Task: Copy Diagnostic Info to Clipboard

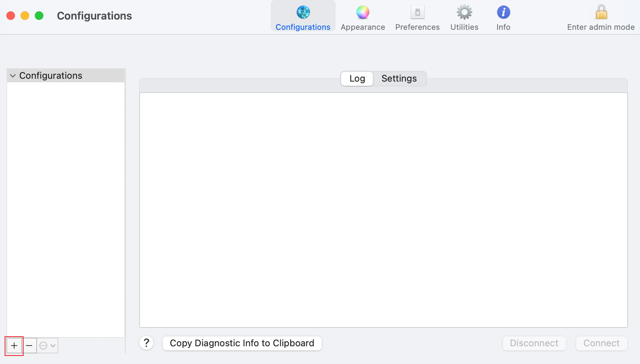Action: [242, 343]
